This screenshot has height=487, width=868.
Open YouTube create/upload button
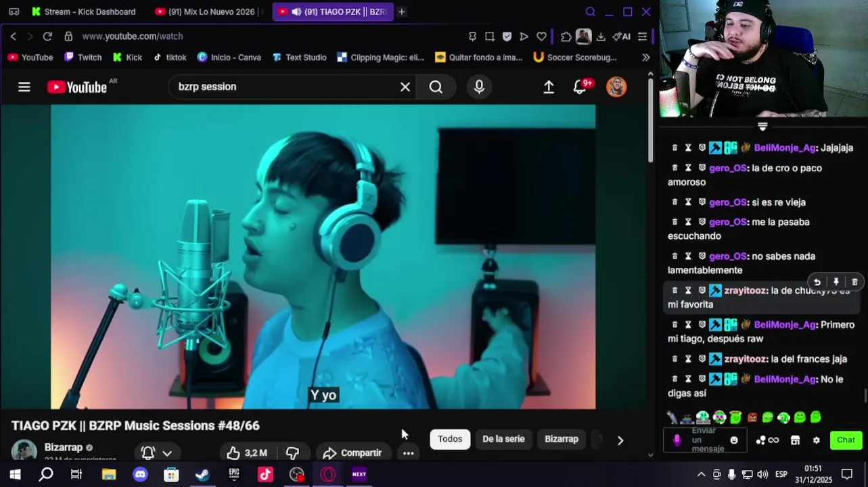click(549, 87)
